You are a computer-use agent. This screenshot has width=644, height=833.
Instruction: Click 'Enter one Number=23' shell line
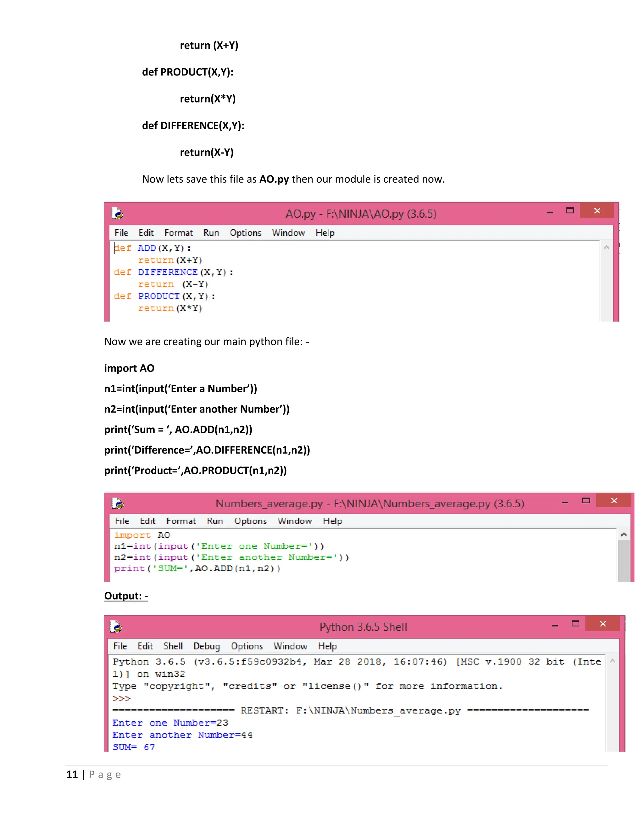170,723
